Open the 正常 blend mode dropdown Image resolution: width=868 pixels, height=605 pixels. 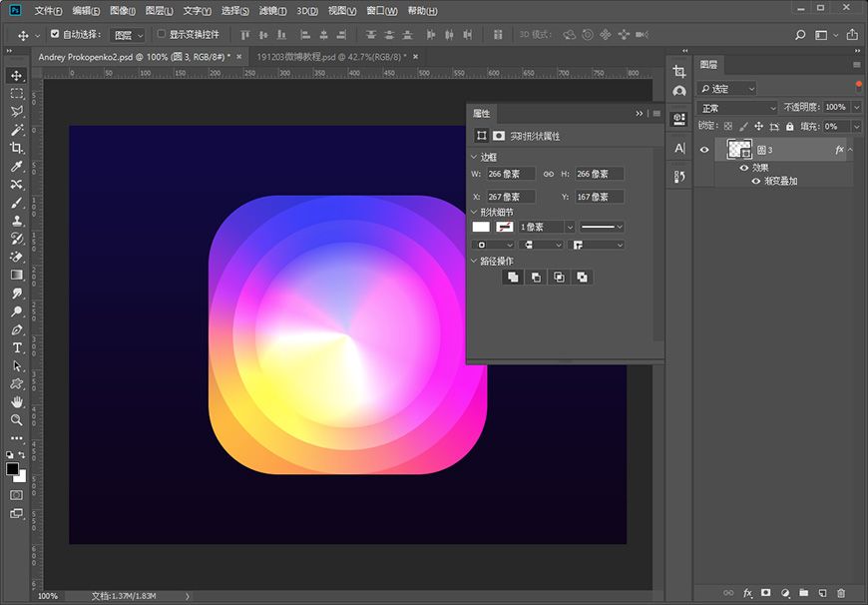point(737,108)
